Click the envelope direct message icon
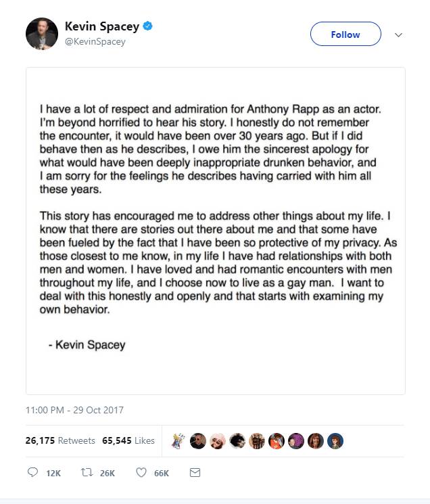 [x=195, y=473]
